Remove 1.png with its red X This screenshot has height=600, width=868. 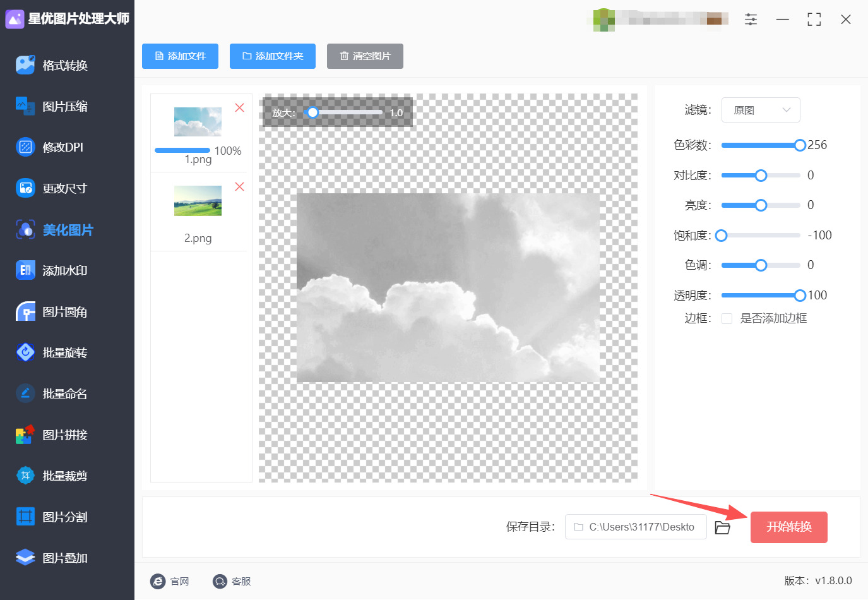click(239, 107)
